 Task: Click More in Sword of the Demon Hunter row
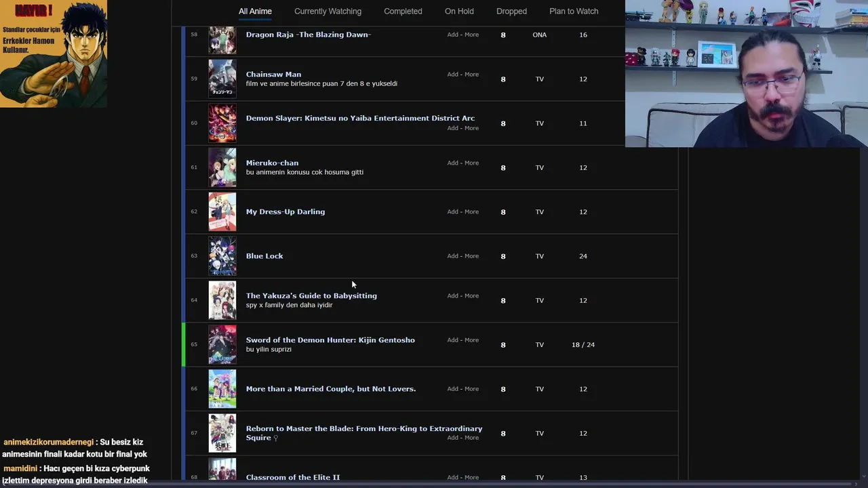[x=471, y=340]
